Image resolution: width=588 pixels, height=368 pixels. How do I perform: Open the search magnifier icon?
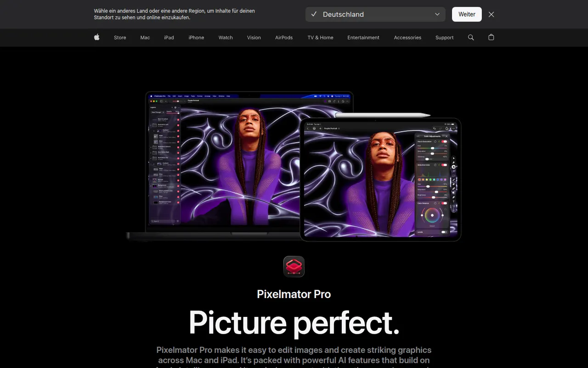coord(471,37)
